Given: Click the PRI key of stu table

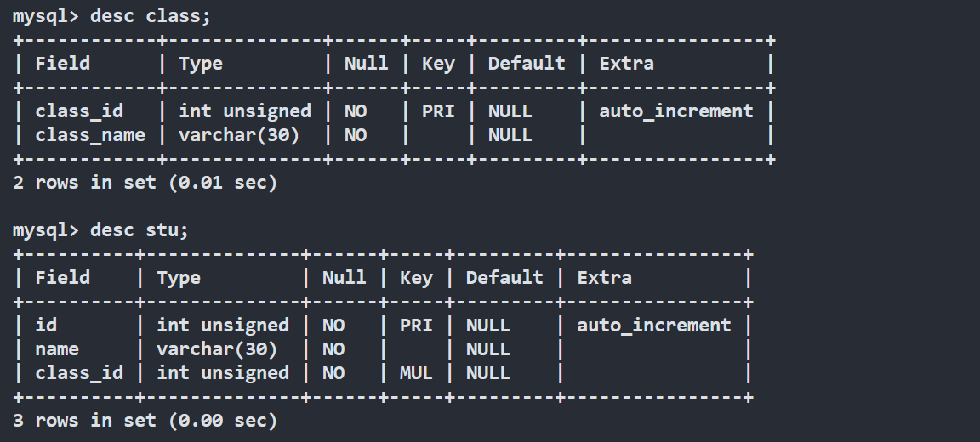Looking at the screenshot, I should pyautogui.click(x=416, y=326).
